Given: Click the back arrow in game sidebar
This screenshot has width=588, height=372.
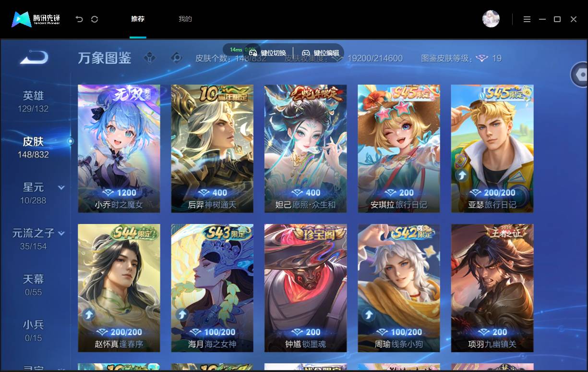Looking at the screenshot, I should point(34,58).
